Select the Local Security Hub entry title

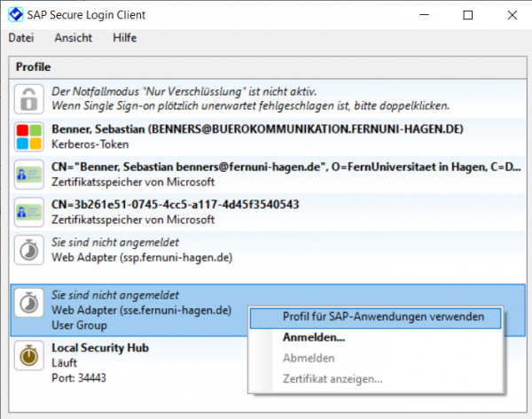pyautogui.click(x=100, y=348)
